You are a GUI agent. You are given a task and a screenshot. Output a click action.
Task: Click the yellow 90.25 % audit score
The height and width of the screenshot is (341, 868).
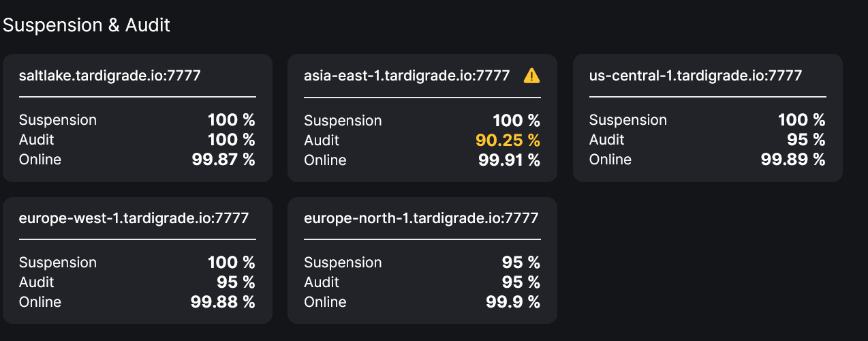[x=508, y=140]
